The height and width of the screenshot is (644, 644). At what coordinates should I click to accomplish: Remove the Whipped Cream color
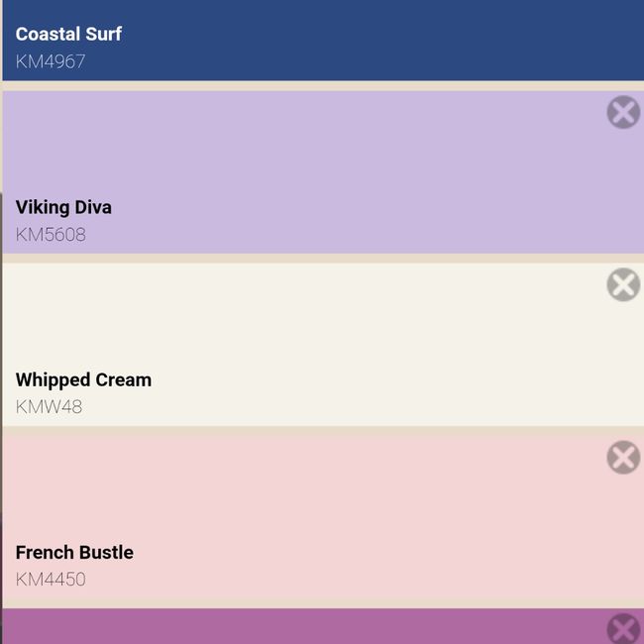[623, 284]
